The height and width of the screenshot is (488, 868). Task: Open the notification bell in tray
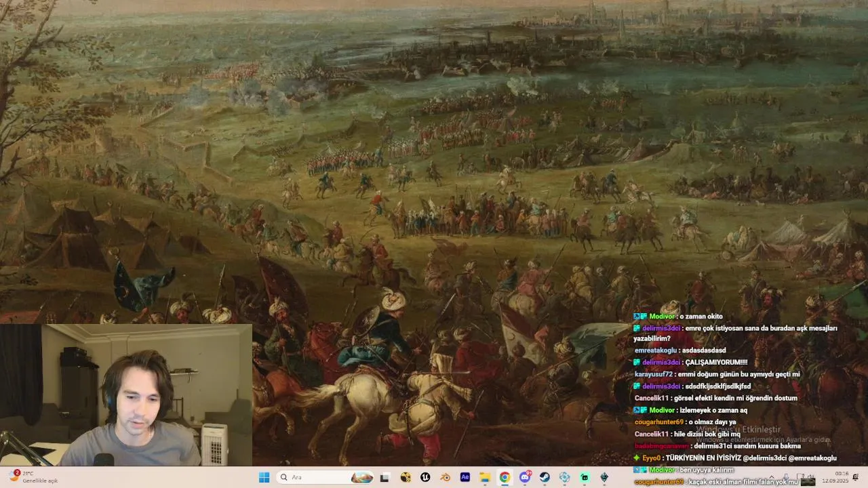857,477
